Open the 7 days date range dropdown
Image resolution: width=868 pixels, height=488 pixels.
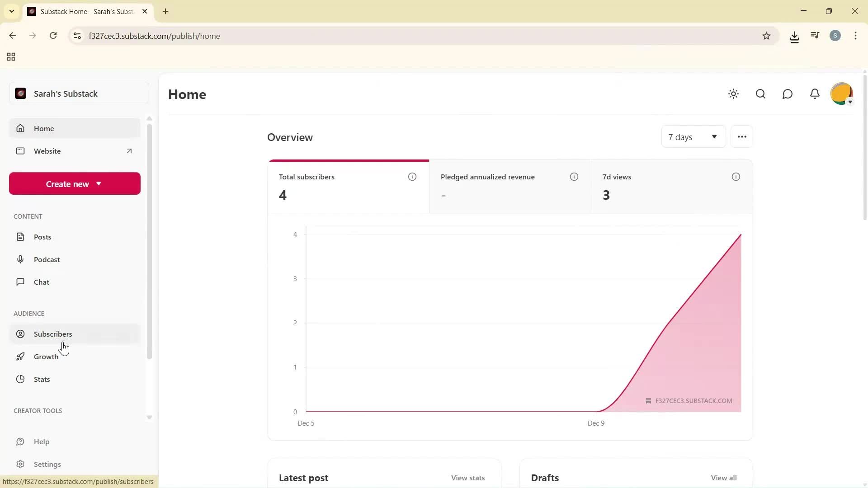693,136
